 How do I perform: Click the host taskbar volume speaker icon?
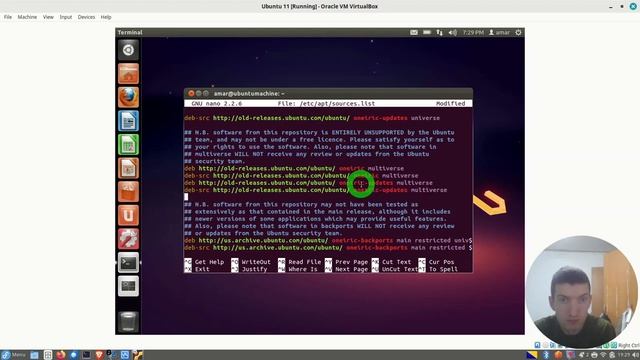(x=636, y=355)
